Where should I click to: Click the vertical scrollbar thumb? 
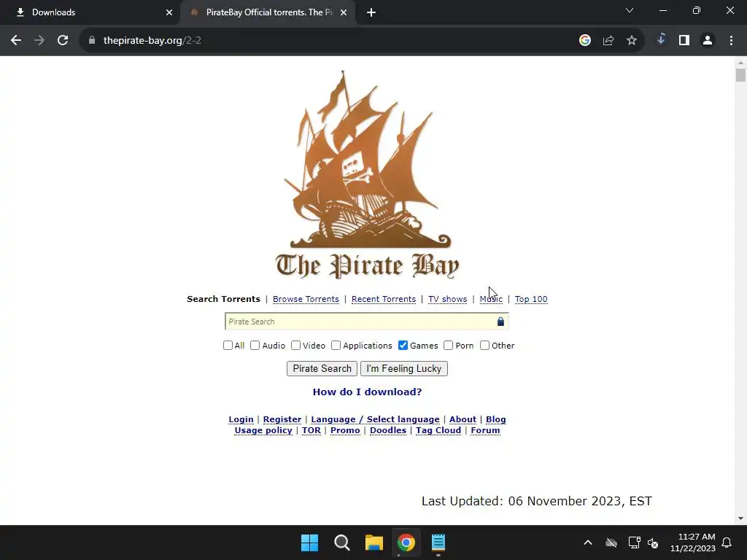click(740, 75)
